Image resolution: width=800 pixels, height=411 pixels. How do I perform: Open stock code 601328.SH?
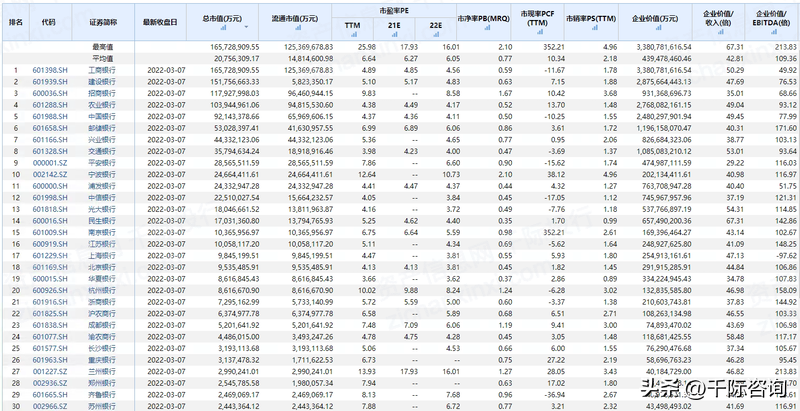pyautogui.click(x=50, y=151)
